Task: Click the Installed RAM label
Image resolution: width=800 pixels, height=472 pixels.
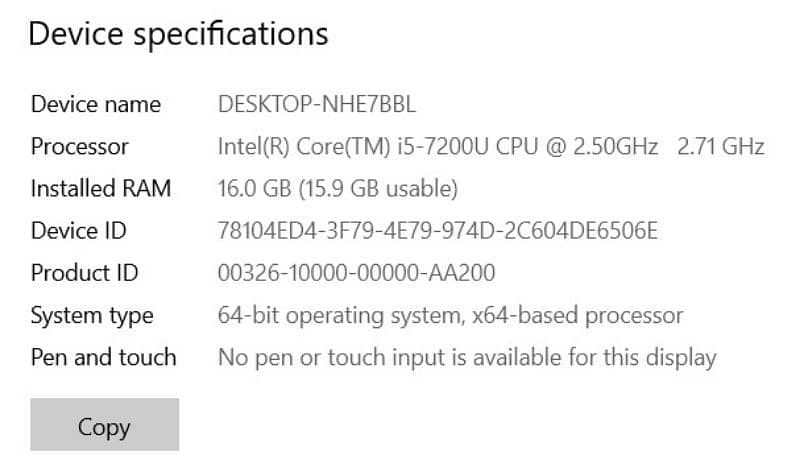Action: tap(101, 188)
